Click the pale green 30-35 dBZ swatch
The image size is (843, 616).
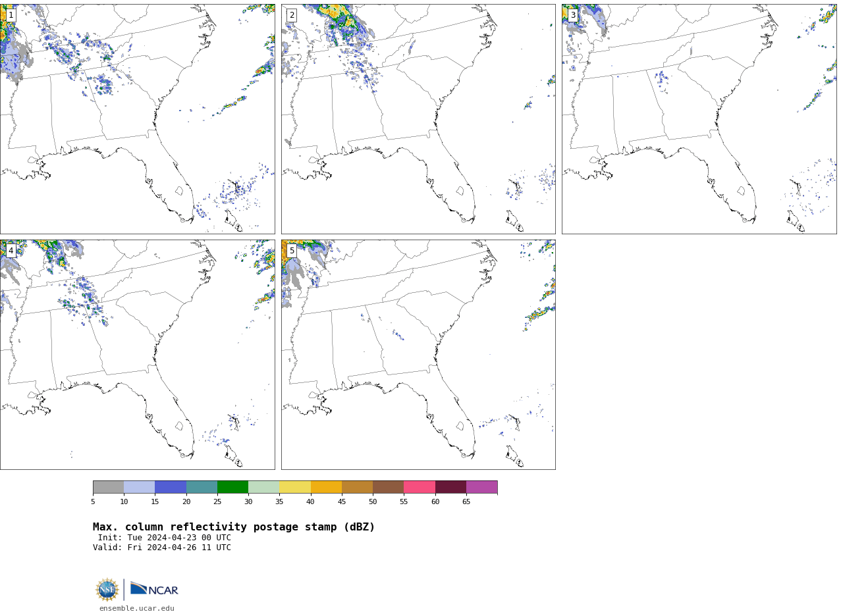(x=264, y=487)
